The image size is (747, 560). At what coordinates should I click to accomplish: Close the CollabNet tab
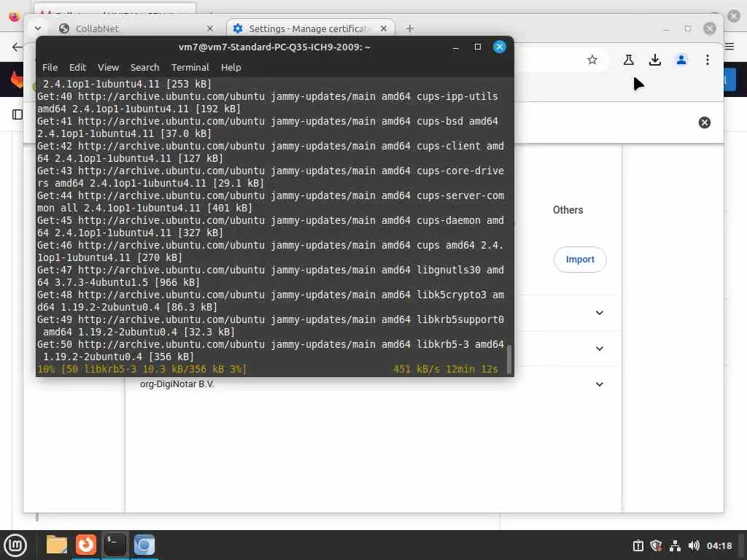tap(210, 28)
